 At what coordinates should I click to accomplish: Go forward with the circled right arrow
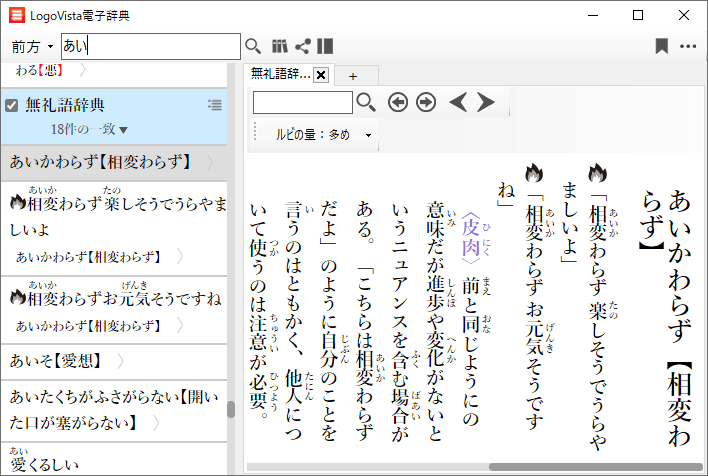pos(426,102)
